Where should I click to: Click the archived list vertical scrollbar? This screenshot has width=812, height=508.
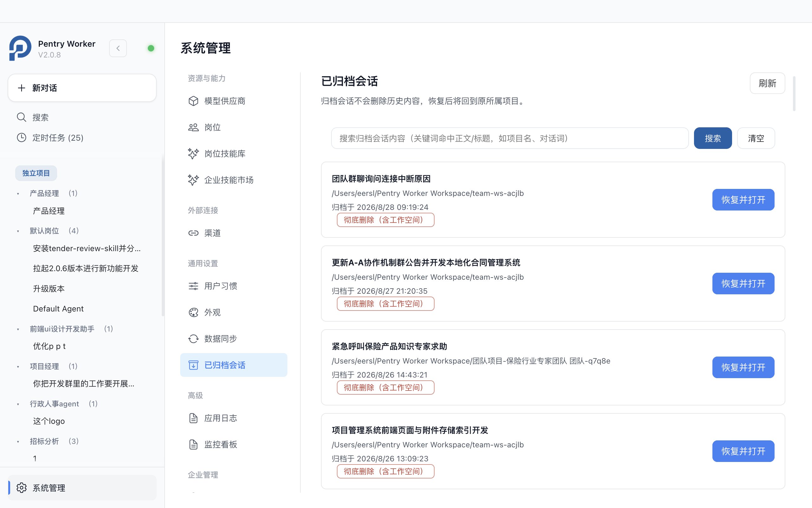pos(794,94)
